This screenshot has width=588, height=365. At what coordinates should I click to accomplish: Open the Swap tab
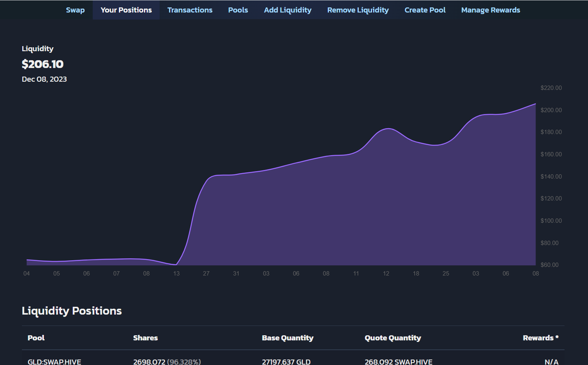tap(75, 10)
